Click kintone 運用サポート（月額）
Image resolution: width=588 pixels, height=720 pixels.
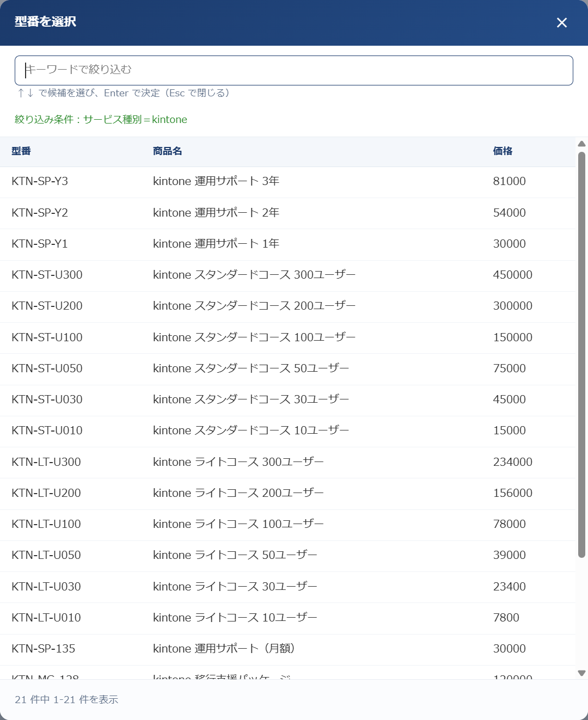click(x=224, y=649)
